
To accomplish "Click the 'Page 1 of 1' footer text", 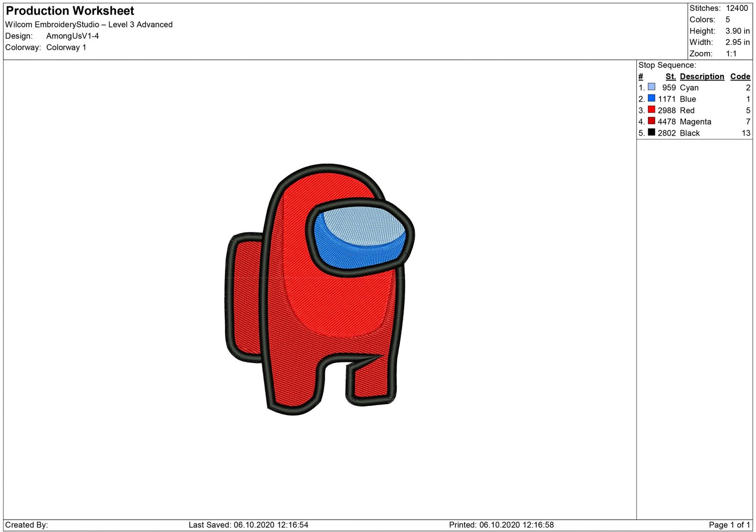I will [x=730, y=525].
